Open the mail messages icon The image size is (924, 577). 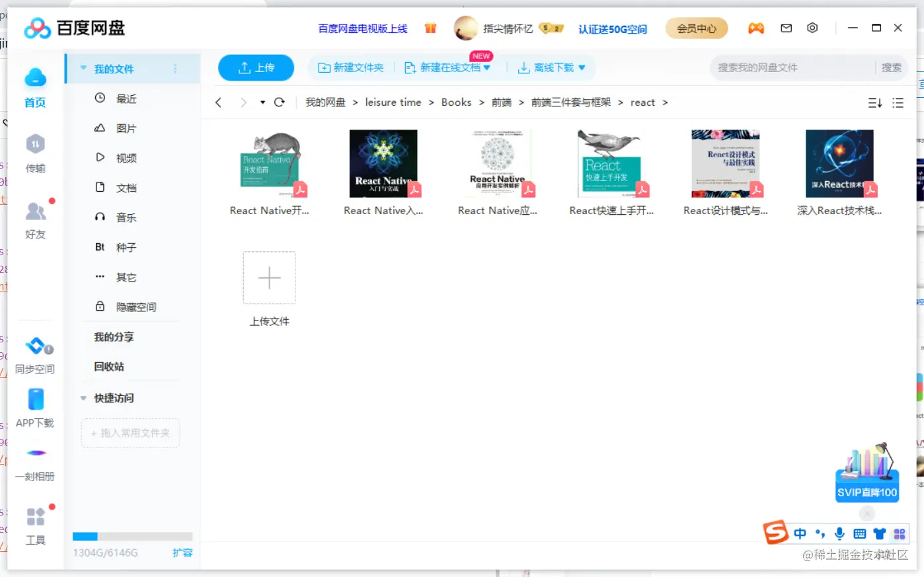tap(787, 28)
